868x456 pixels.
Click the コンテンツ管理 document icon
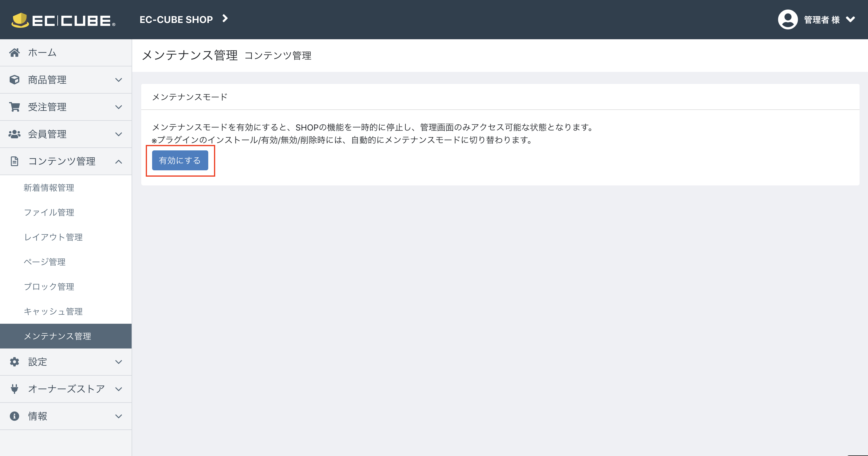[15, 161]
